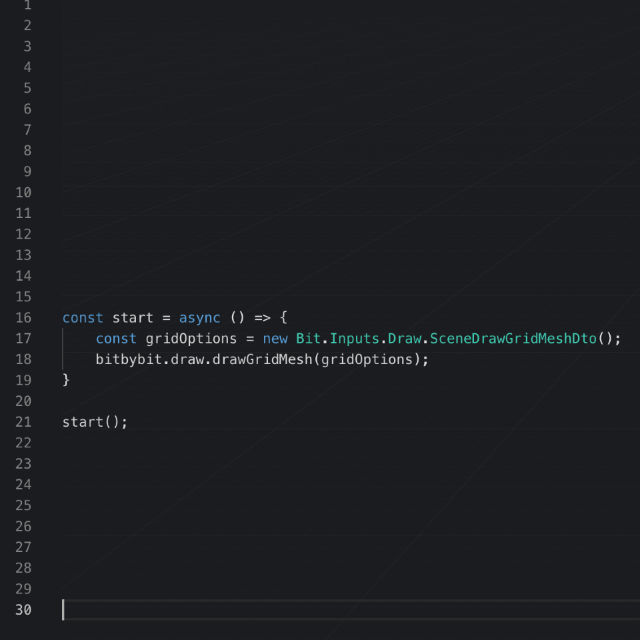Click line number 16 in the gutter
This screenshot has height=640, width=640.
(x=23, y=317)
